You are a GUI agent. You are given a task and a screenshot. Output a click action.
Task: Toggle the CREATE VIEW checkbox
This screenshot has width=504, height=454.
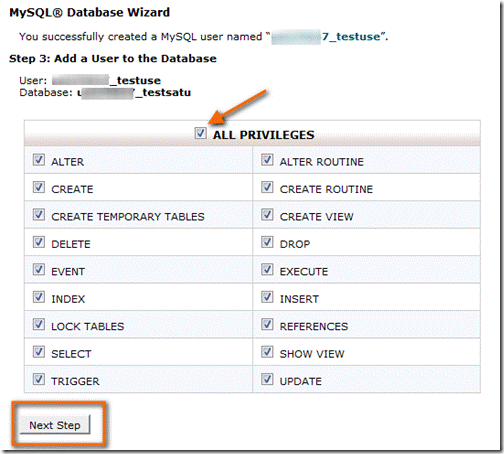click(267, 215)
